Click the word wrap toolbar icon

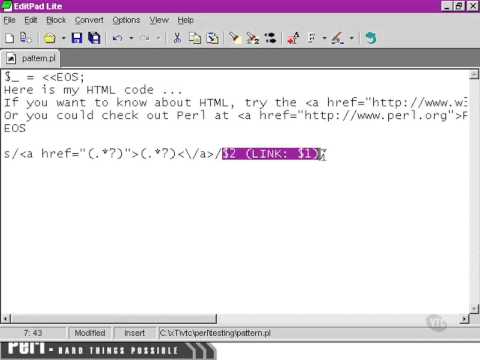[x=312, y=38]
